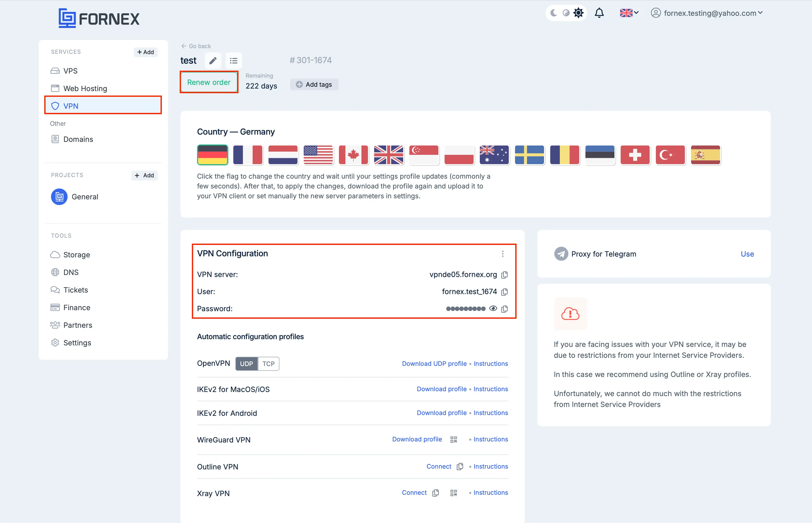Image resolution: width=812 pixels, height=523 pixels.
Task: Click Add tags button
Action: pos(314,85)
